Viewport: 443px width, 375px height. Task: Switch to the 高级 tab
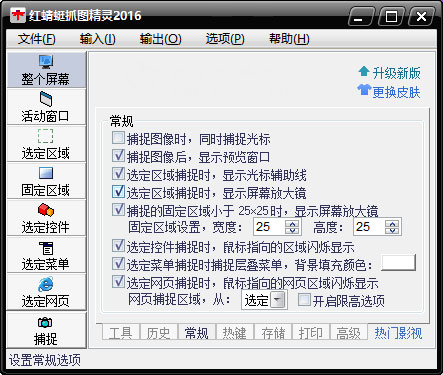pos(349,333)
